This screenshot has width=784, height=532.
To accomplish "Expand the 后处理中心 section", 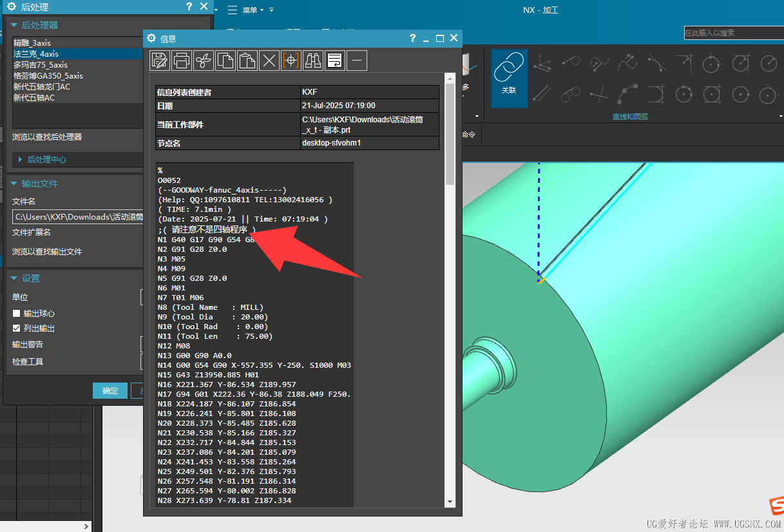I will point(21,160).
